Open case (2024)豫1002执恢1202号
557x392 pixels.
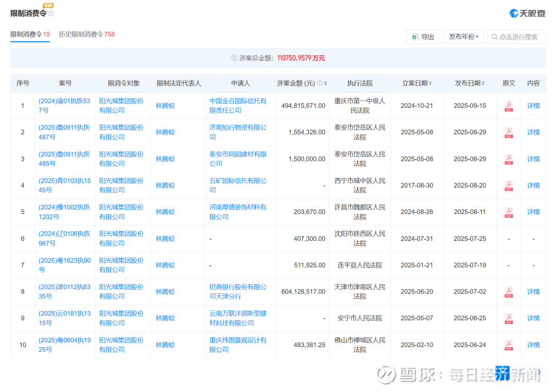(x=64, y=212)
